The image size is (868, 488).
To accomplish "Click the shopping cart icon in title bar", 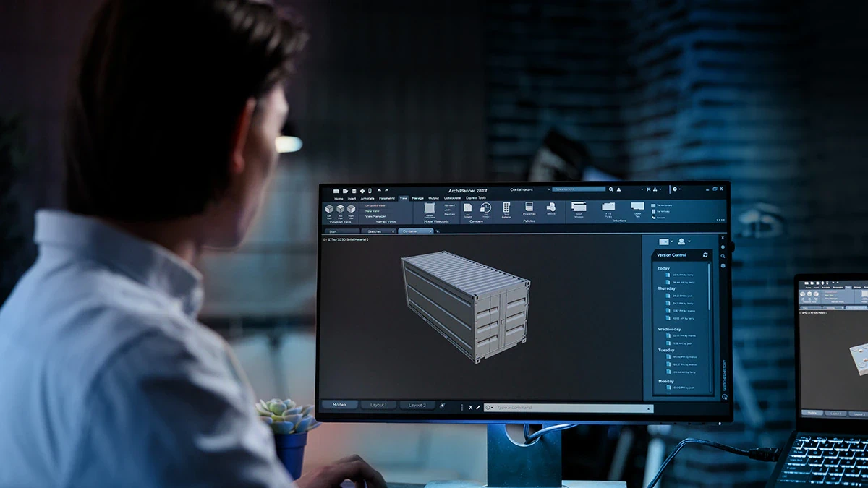I will pos(647,189).
